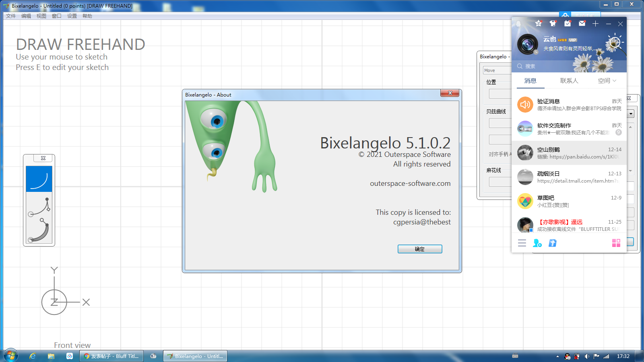
Task: Click the dropdown arrow behind the QQ panel
Action: pos(631,114)
